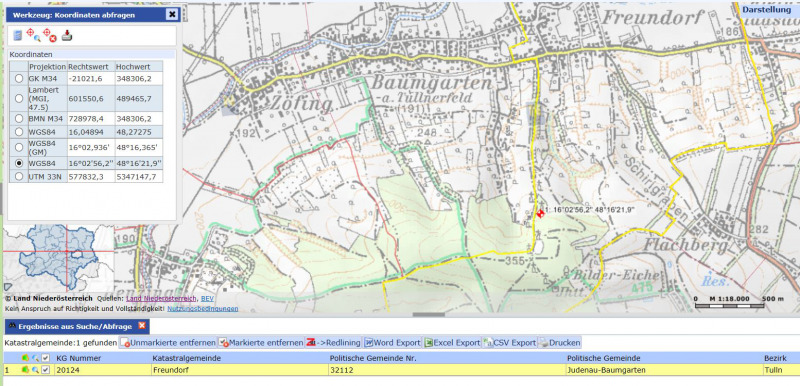
Task: Click the green highlight icon in row 1
Action: [x=25, y=370]
